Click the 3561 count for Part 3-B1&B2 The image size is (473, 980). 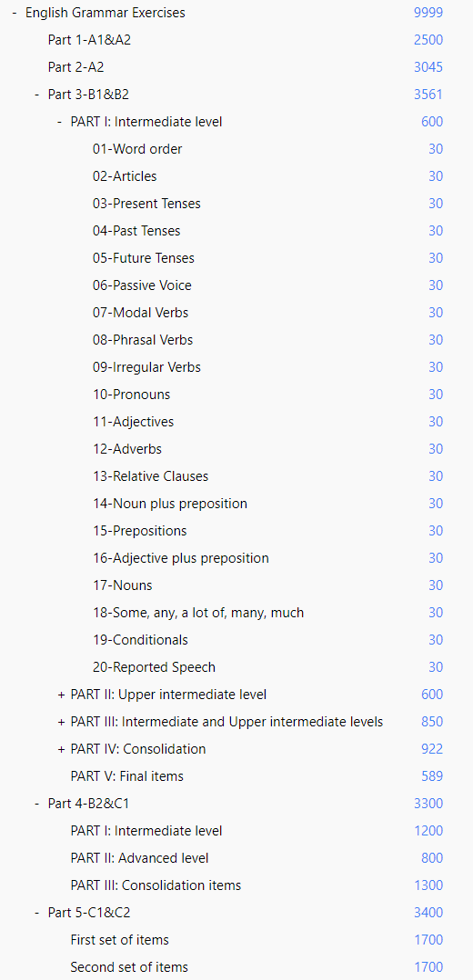tap(428, 95)
